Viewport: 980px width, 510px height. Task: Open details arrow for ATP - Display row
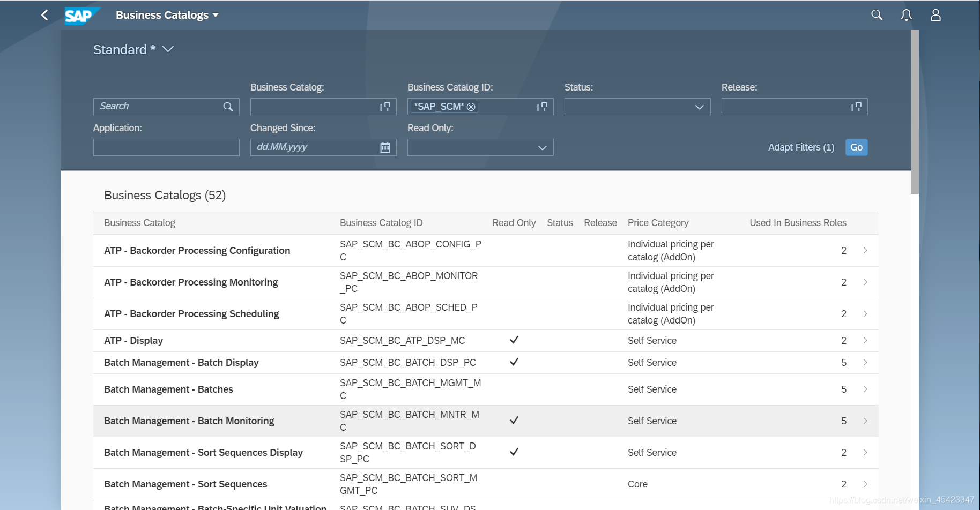[x=865, y=341]
